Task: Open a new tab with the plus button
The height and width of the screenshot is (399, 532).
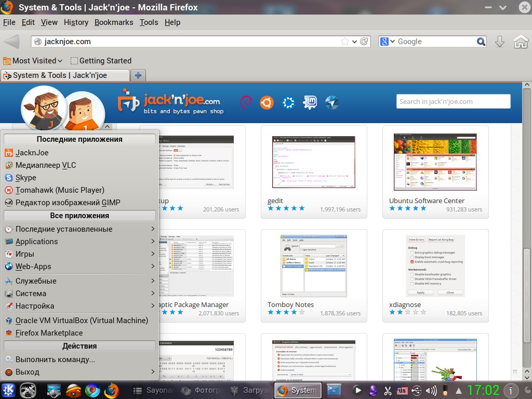Action: (x=138, y=75)
